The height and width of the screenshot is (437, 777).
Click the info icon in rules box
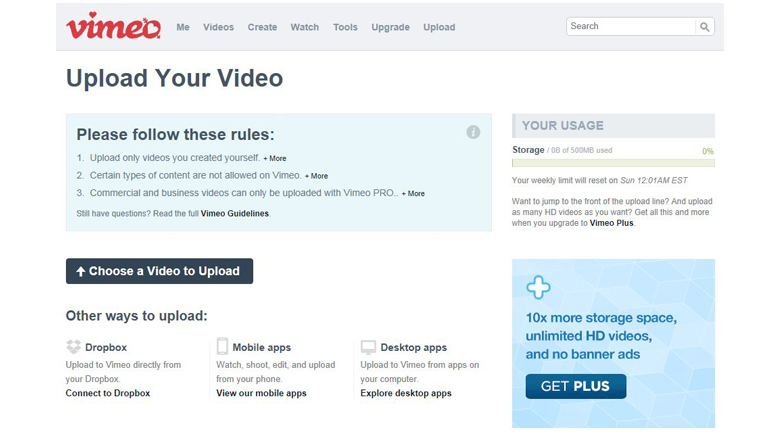click(x=473, y=132)
